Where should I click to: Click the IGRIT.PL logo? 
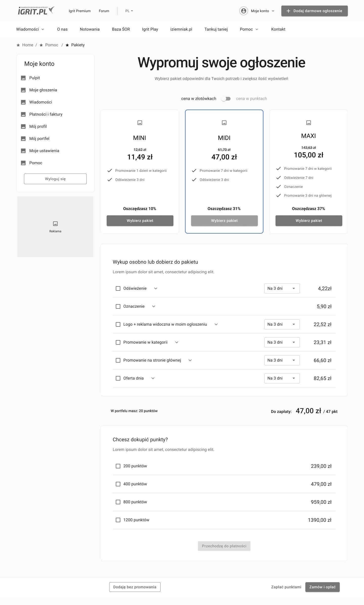point(36,11)
